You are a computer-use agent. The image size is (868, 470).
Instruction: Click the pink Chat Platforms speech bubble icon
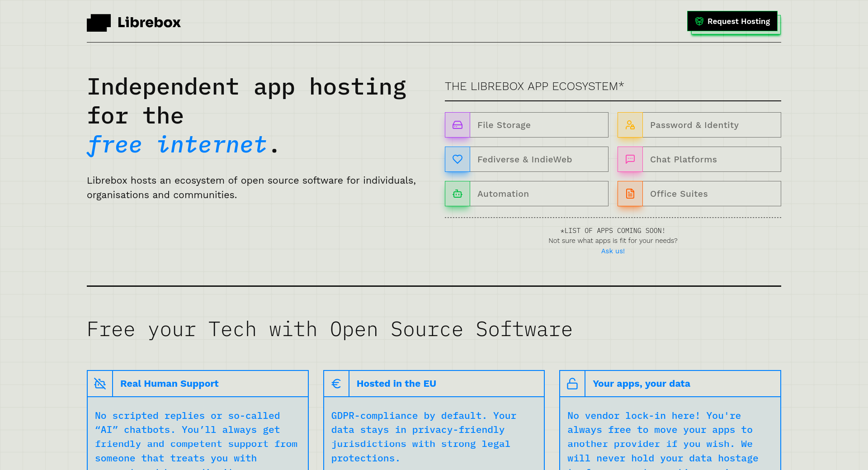pyautogui.click(x=630, y=159)
